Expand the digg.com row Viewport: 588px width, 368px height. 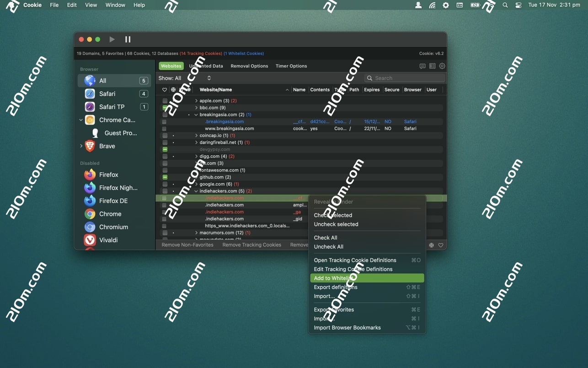point(196,157)
